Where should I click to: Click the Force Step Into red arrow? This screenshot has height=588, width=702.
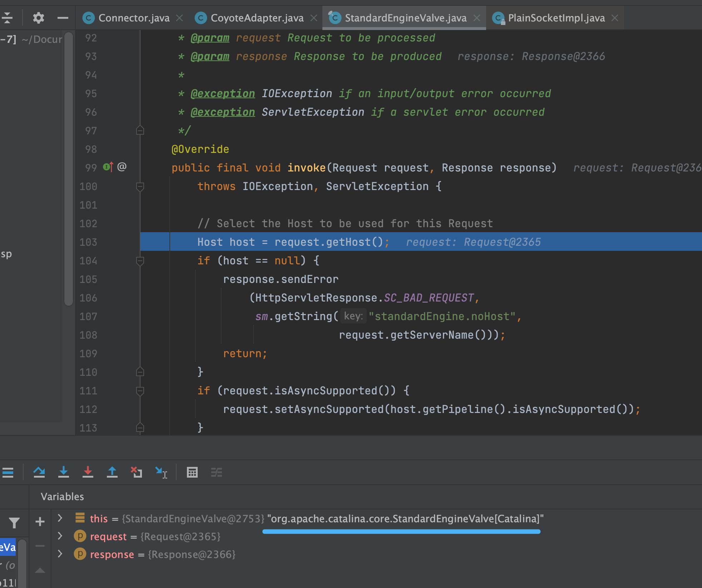click(88, 472)
